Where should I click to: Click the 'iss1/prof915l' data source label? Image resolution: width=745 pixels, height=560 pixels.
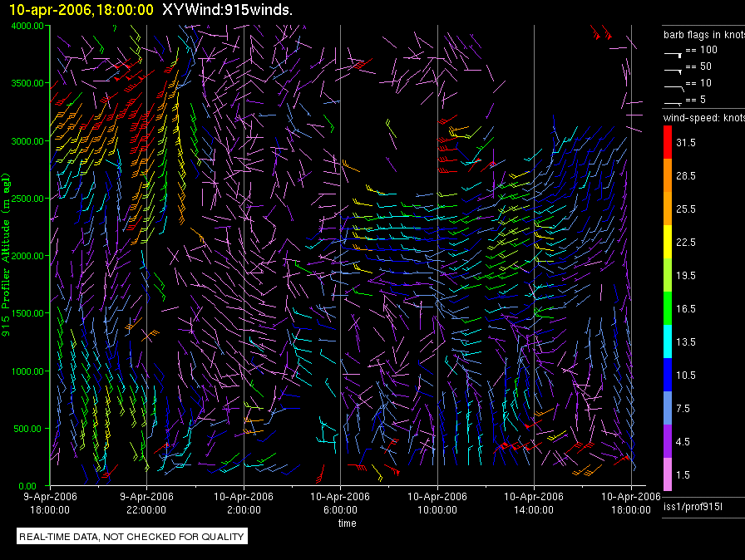tap(693, 507)
